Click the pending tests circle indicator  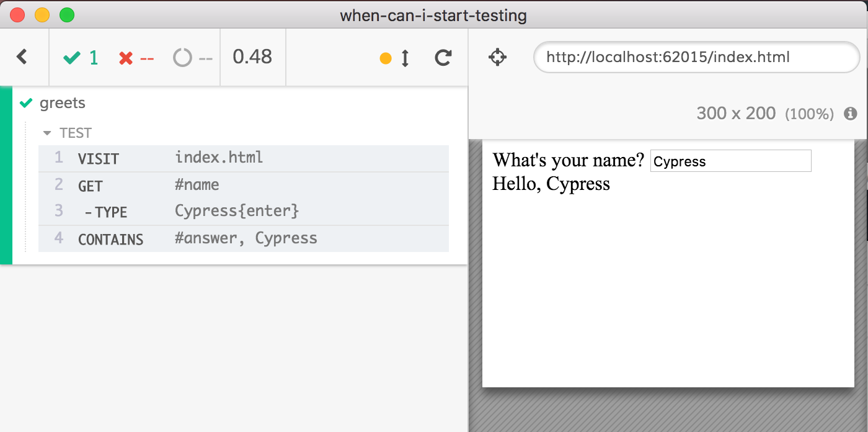193,58
